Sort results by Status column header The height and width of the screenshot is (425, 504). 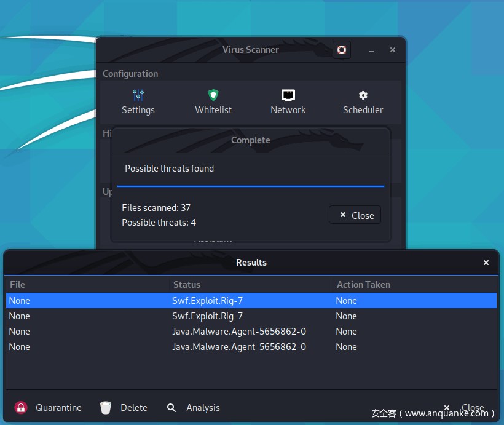(251, 285)
